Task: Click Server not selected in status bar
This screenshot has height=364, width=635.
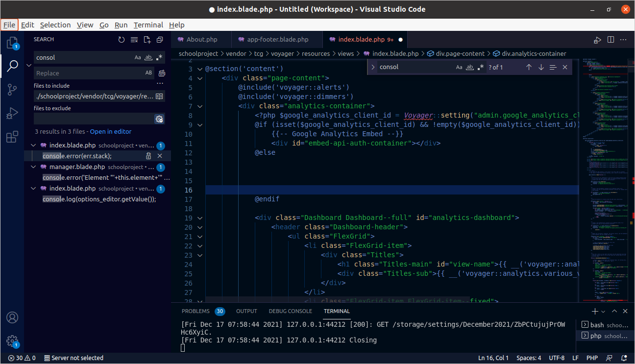Action: point(73,358)
